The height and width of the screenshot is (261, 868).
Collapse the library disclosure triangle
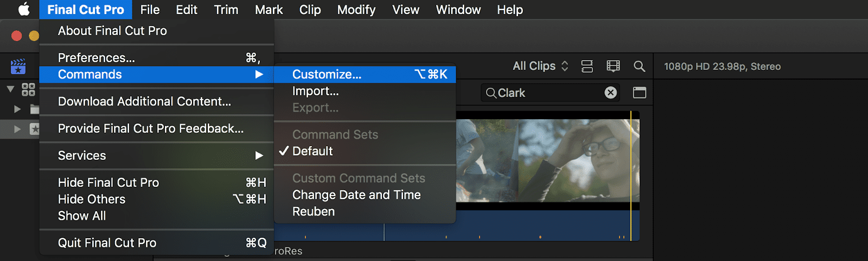(x=10, y=89)
